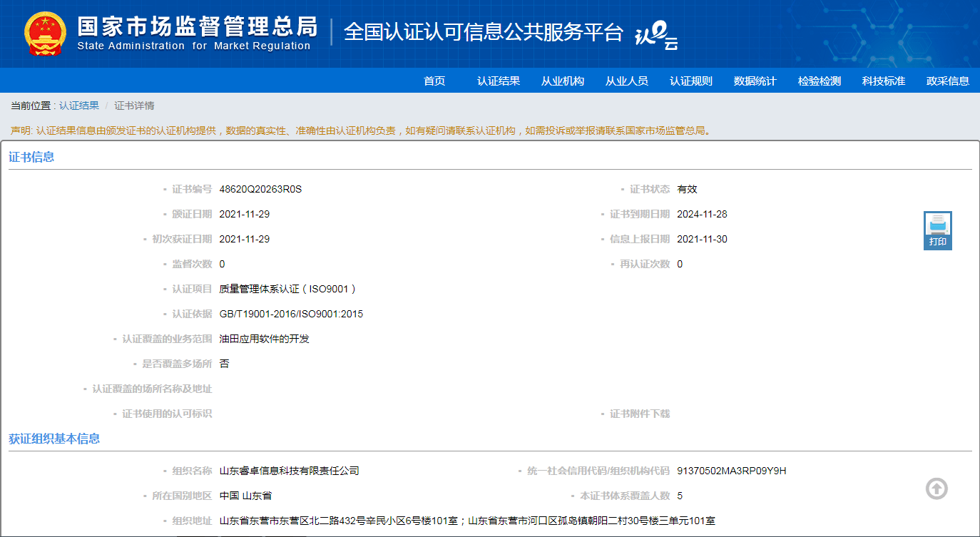The image size is (980, 537).
Task: Go to 科技标准 navigation item
Action: coord(883,81)
